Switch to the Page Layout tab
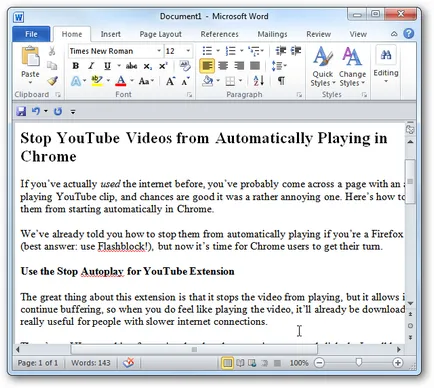The height and width of the screenshot is (388, 434). 161,34
